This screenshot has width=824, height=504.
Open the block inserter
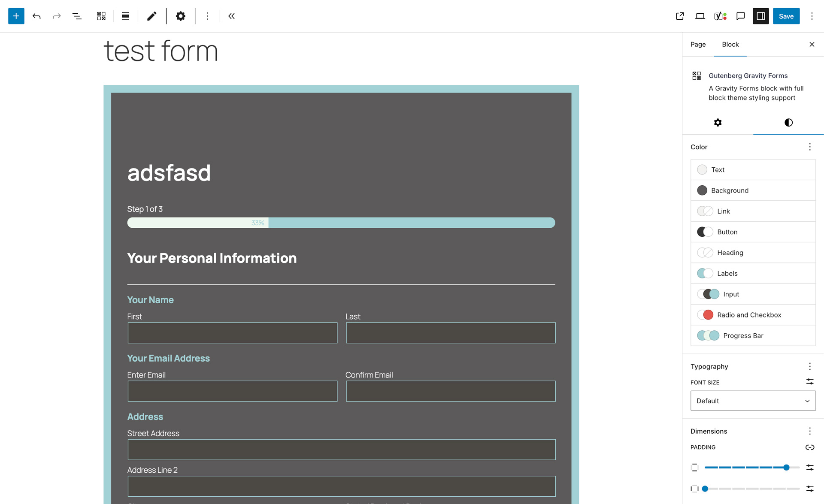point(16,16)
